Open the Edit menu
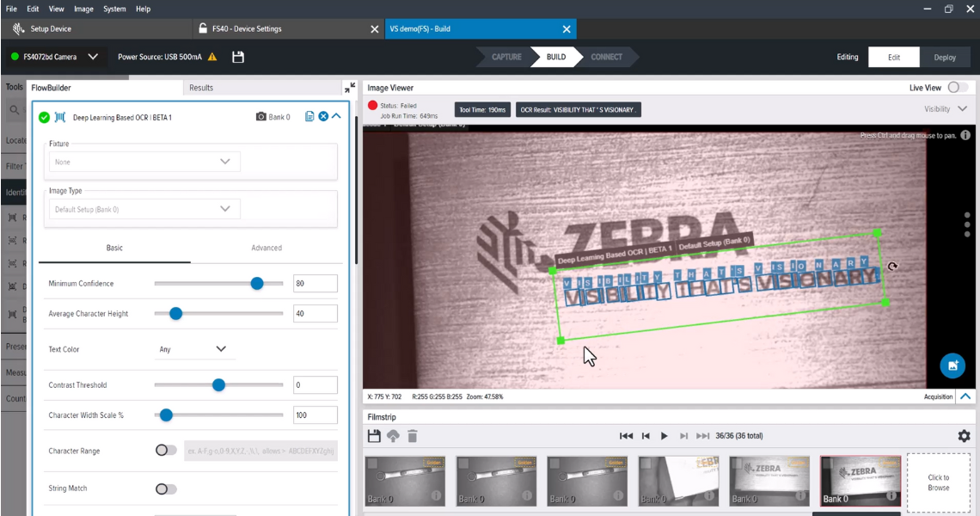Screen dimensions: 980x516 33,9
